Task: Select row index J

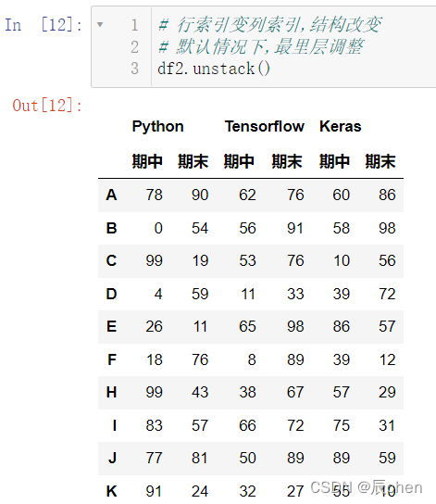Action: click(112, 458)
